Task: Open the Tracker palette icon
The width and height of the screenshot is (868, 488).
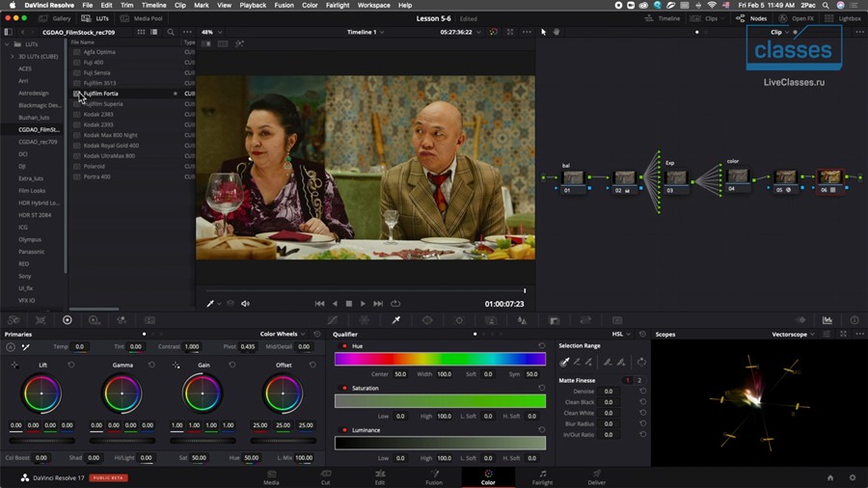Action: click(x=459, y=320)
